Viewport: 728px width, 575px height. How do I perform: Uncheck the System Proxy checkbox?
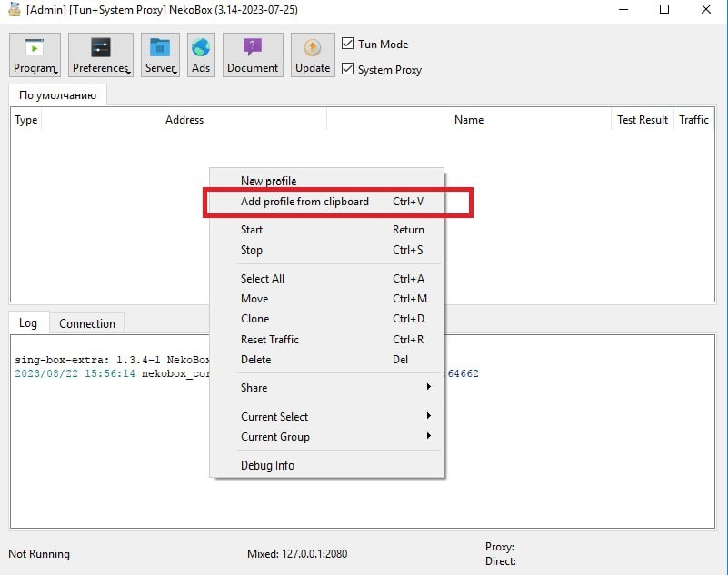[x=347, y=69]
